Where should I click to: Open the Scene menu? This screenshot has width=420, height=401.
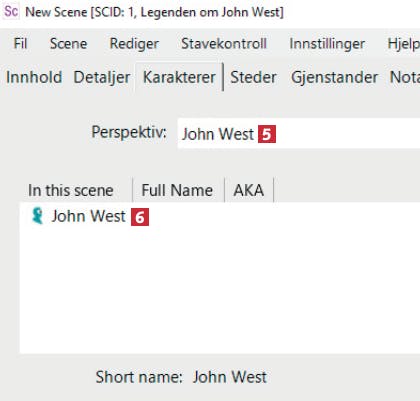[x=68, y=44]
